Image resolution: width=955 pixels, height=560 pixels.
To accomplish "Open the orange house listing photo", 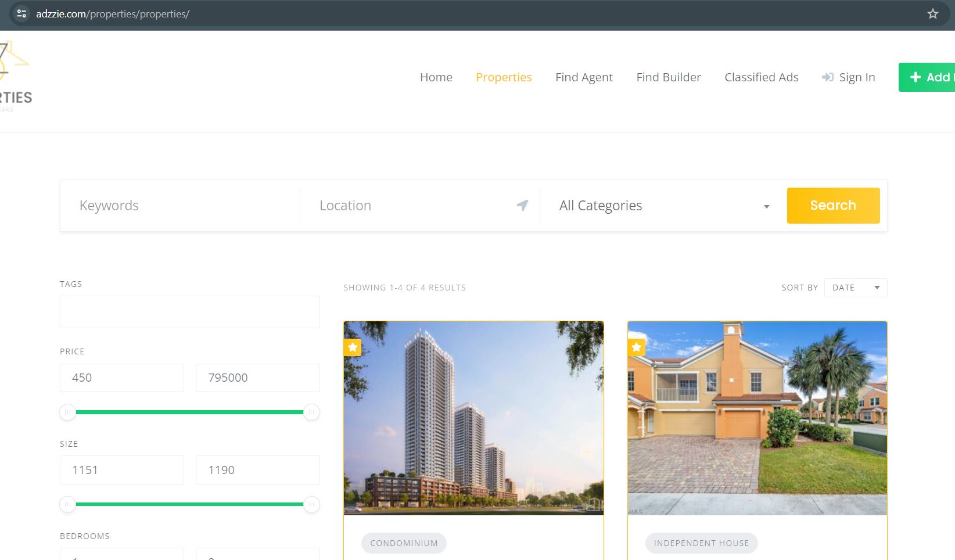I will (x=757, y=418).
